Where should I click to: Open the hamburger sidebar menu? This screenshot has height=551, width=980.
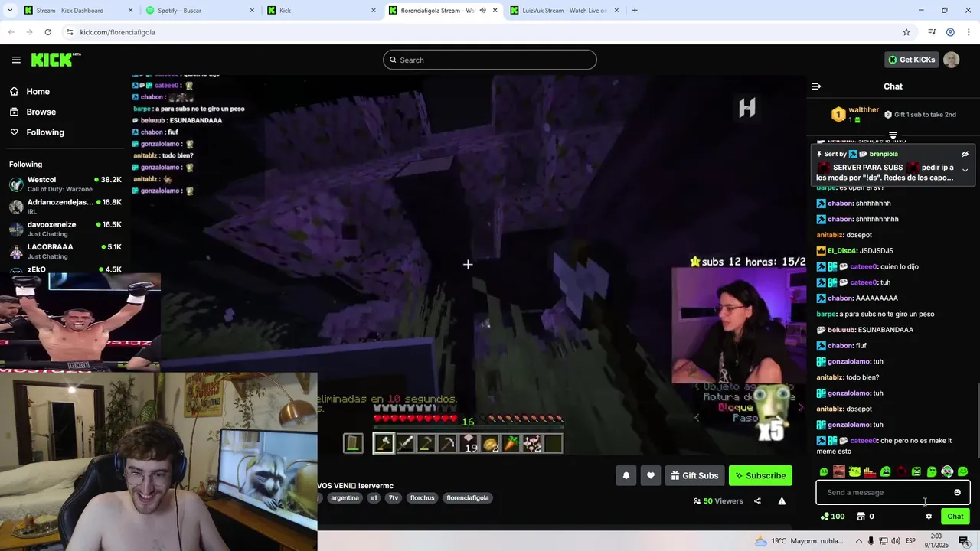pyautogui.click(x=16, y=60)
